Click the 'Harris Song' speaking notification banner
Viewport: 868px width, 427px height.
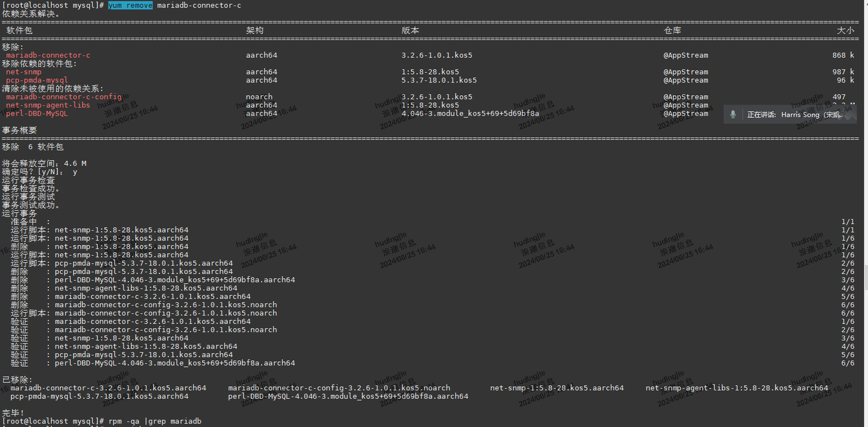(790, 114)
